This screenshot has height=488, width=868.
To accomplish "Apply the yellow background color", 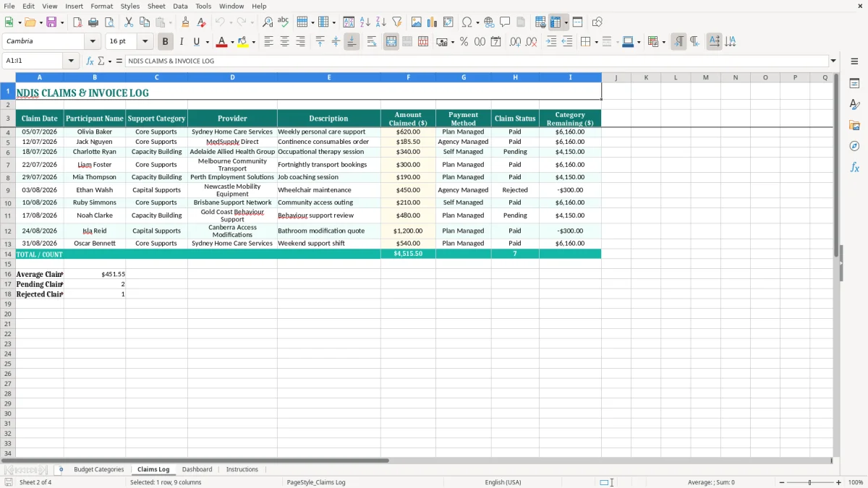I will pyautogui.click(x=243, y=42).
